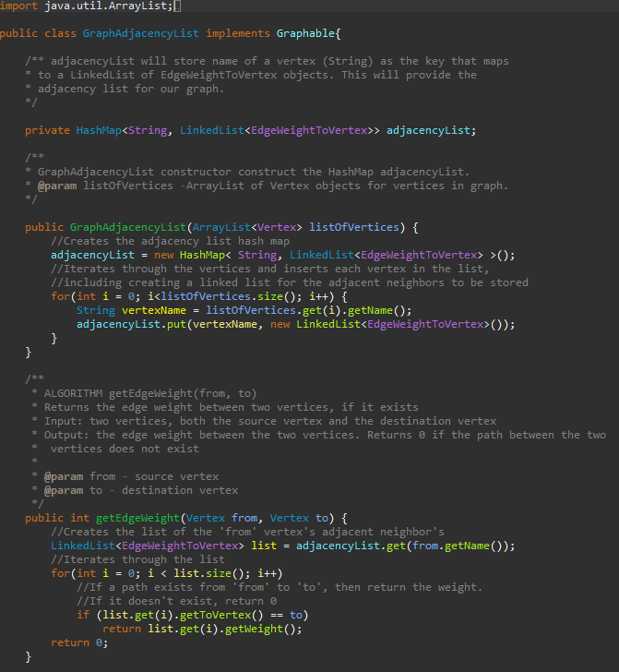
Task: Click 'adjacencyList.put' method call
Action: point(131,324)
